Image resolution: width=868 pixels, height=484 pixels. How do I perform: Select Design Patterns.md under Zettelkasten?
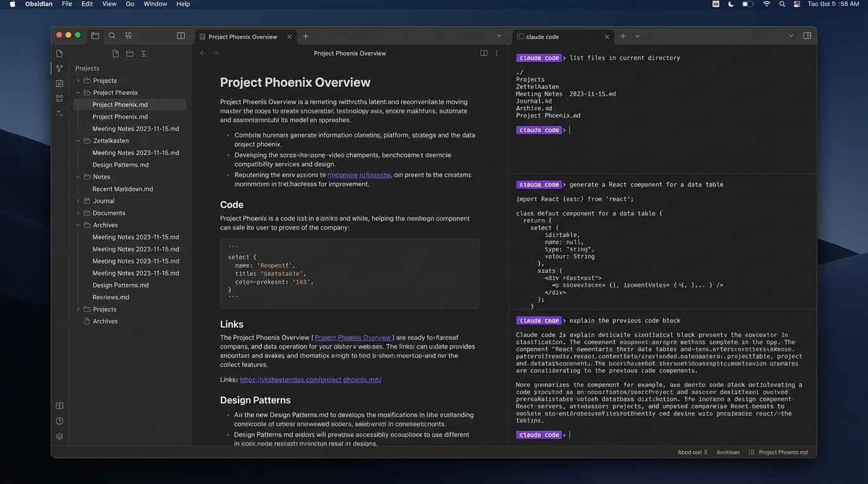pyautogui.click(x=120, y=165)
